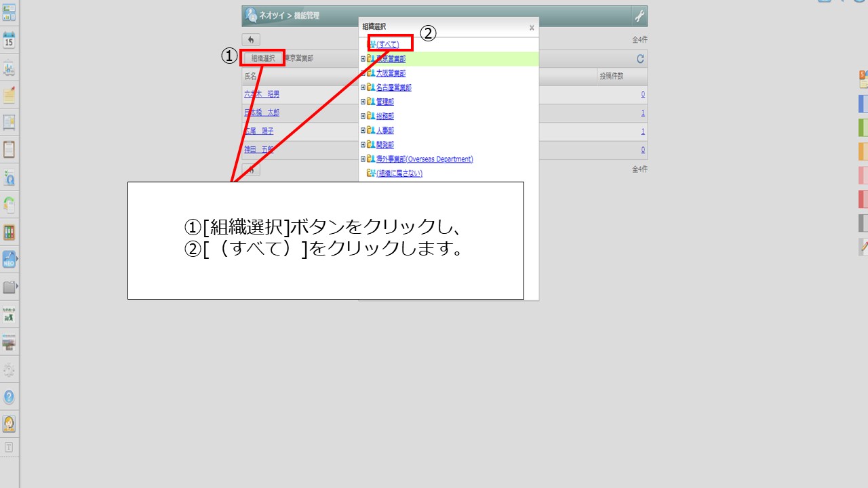Open user 日本橋 太郎
Image resolution: width=868 pixels, height=488 pixels.
point(262,113)
